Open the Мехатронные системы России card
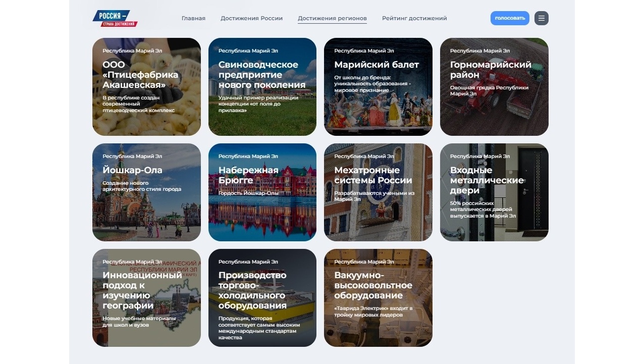Image resolution: width=644 pixels, height=364 pixels. coord(378,192)
